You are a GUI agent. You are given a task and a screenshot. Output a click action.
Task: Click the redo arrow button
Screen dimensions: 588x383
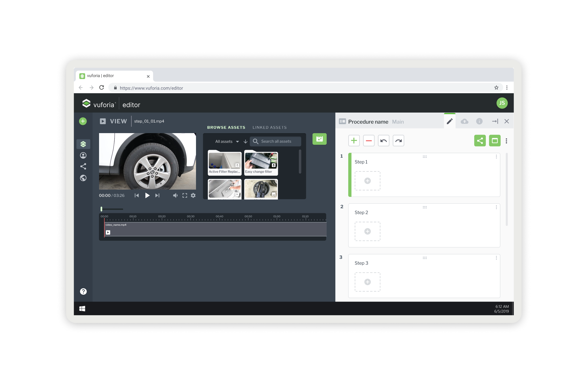398,141
